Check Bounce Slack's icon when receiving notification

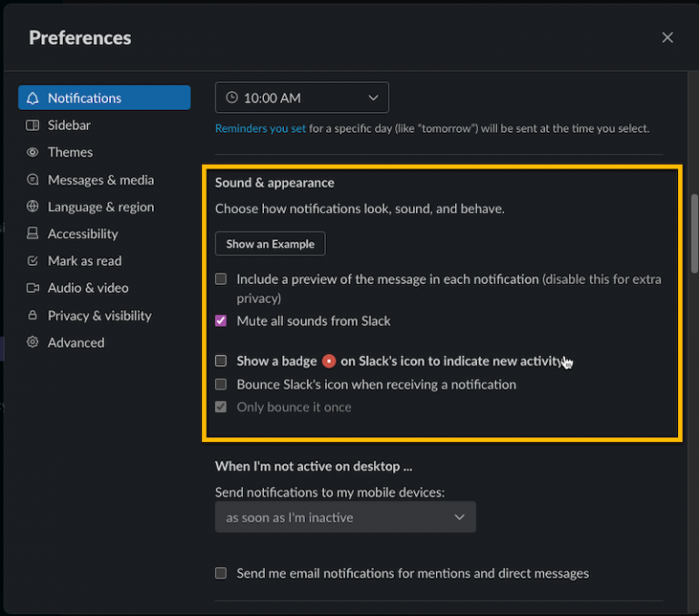[221, 385]
